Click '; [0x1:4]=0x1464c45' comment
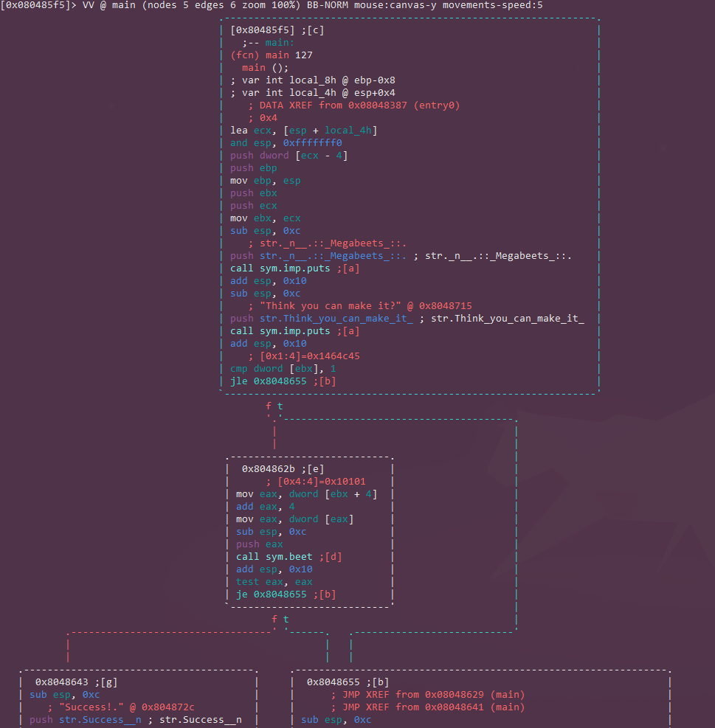Image resolution: width=715 pixels, height=728 pixels. tap(304, 356)
